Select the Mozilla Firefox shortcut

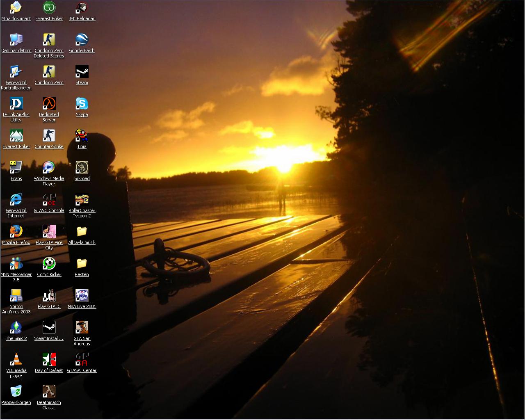[16, 232]
